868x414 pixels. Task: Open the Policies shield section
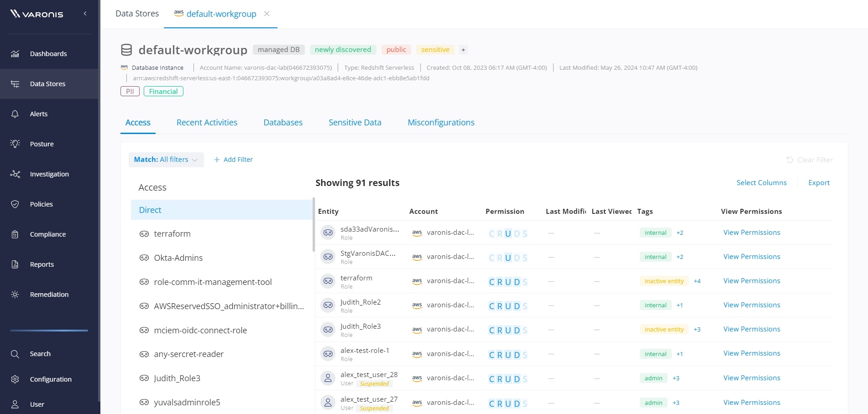click(x=41, y=204)
